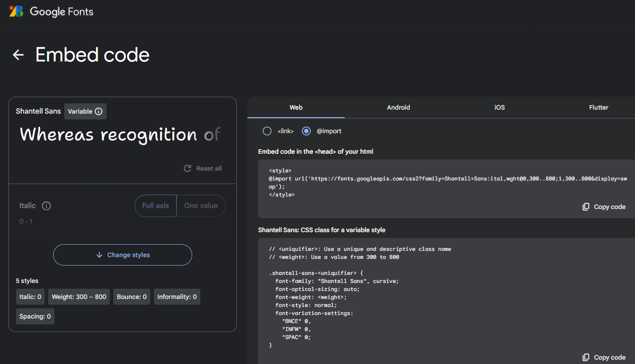Switch Italic axis to One value mode
The image size is (635, 364).
click(x=201, y=205)
